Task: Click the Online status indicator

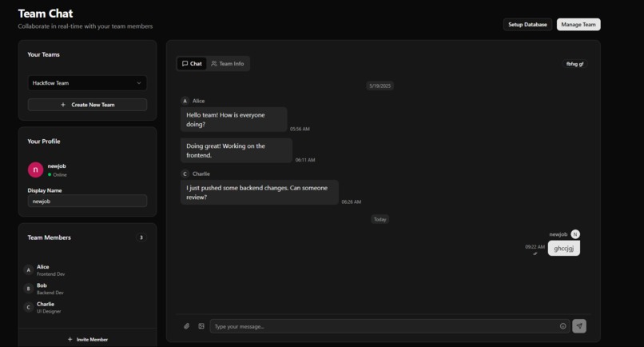Action: pyautogui.click(x=57, y=174)
